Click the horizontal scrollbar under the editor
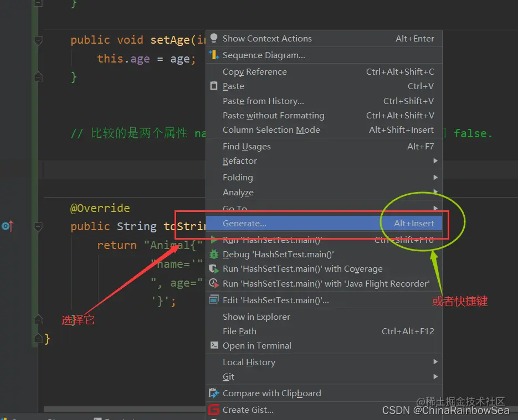 (124, 409)
